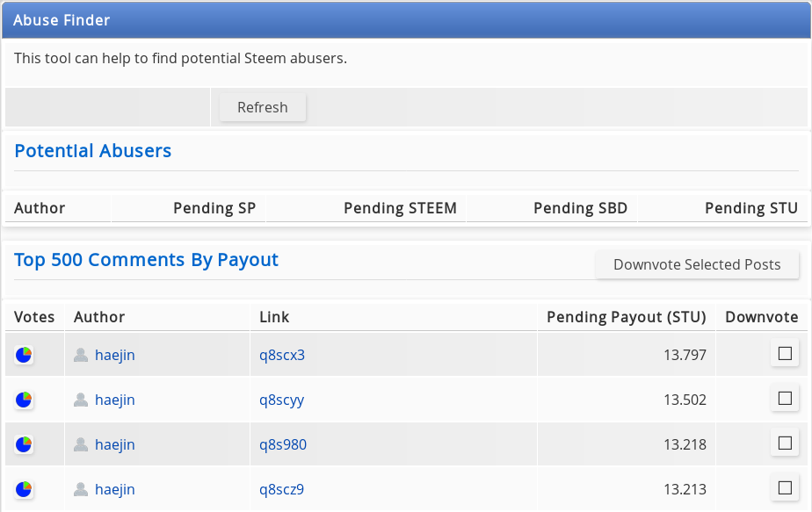Open haejin author link in q8scx3 row
This screenshot has height=512, width=812.
pyautogui.click(x=115, y=355)
